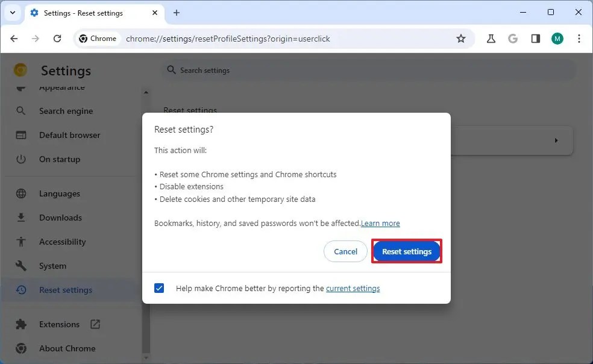The image size is (593, 364).
Task: Click the Reset settings confirmation button
Action: (407, 251)
